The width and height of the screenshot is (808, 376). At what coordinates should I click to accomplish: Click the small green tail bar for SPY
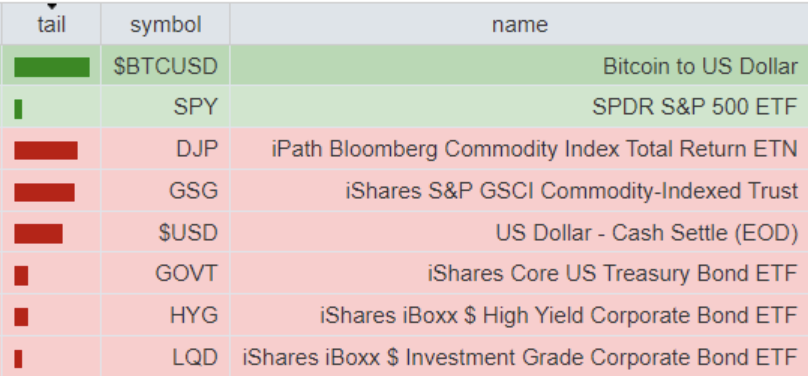(x=18, y=109)
